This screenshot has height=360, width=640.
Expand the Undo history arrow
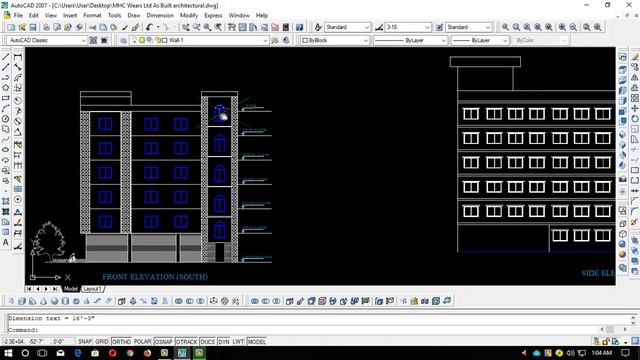pos(158,27)
